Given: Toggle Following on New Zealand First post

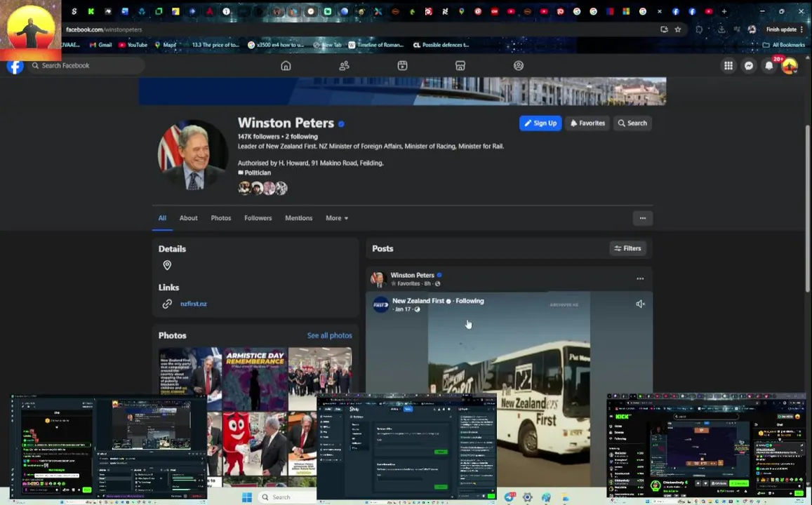Looking at the screenshot, I should [470, 301].
